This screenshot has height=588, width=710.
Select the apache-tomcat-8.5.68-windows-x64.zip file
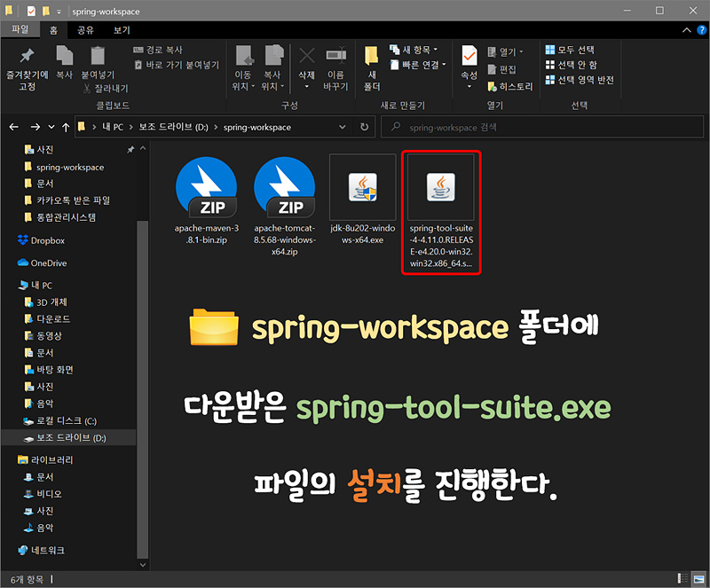[284, 206]
